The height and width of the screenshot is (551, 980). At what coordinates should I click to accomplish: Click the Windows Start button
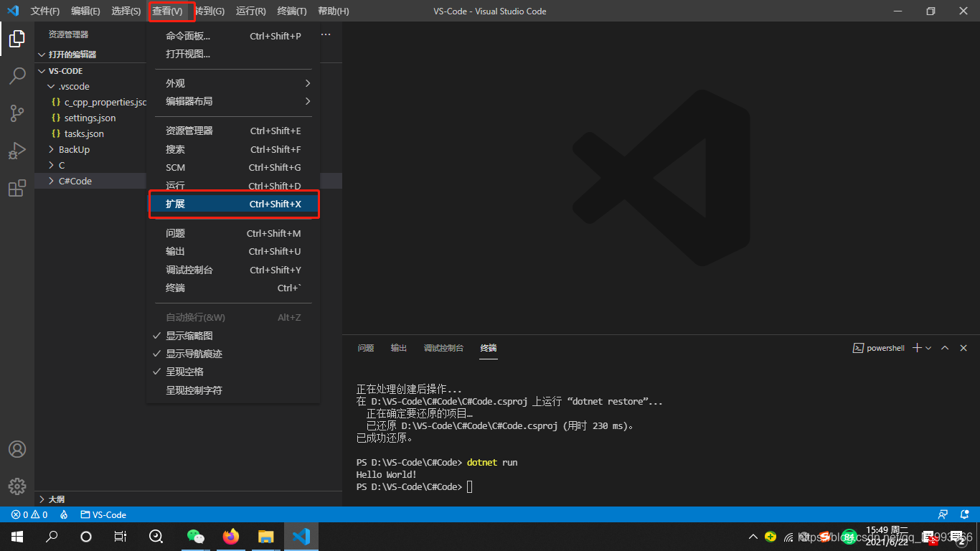coord(17,537)
